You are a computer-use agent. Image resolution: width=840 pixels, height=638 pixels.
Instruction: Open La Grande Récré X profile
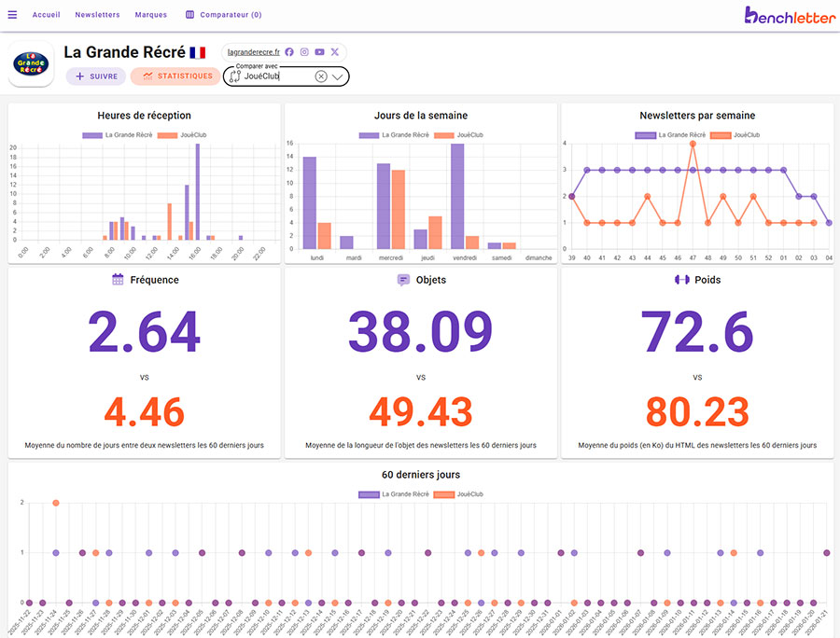[x=334, y=52]
